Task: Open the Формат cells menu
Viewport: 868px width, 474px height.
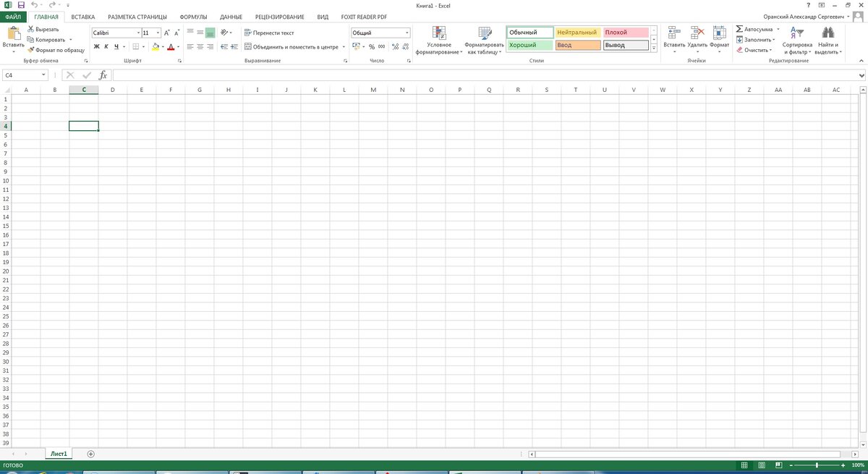Action: (x=720, y=40)
